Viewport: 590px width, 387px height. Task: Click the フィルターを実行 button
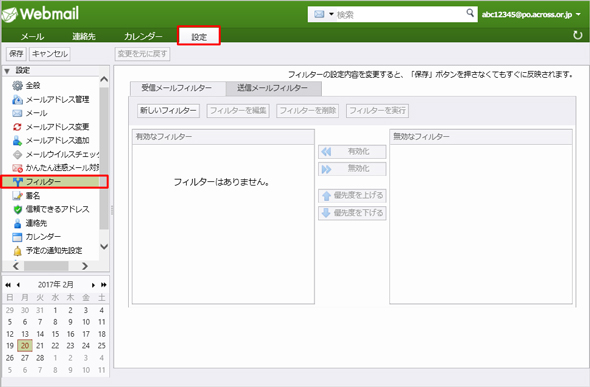coord(377,111)
